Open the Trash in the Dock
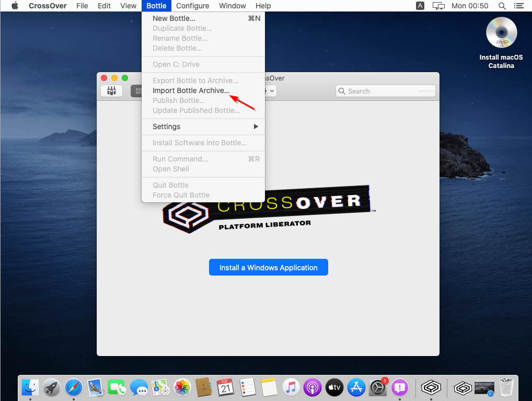This screenshot has width=532, height=401. (x=506, y=387)
